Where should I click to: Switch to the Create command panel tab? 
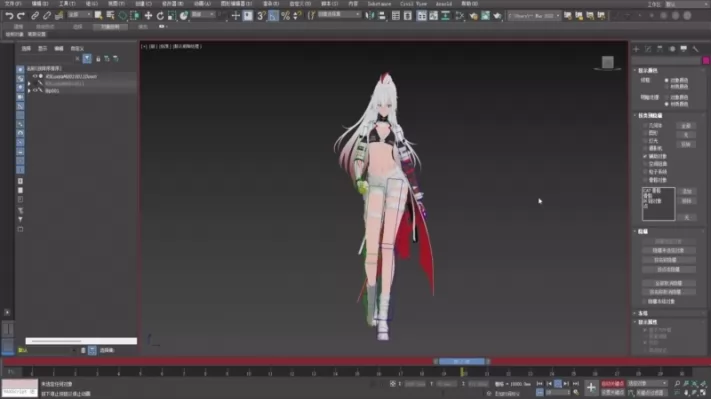coord(636,49)
